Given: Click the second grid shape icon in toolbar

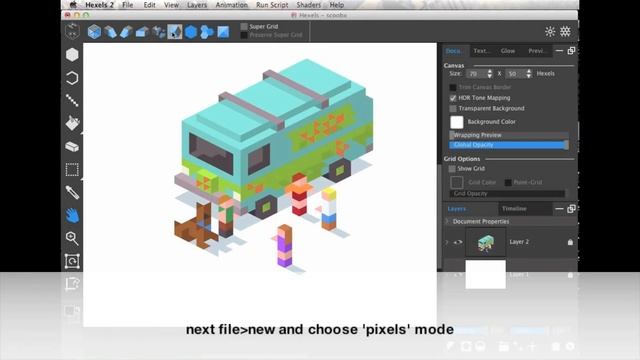Looking at the screenshot, I should coord(110,32).
